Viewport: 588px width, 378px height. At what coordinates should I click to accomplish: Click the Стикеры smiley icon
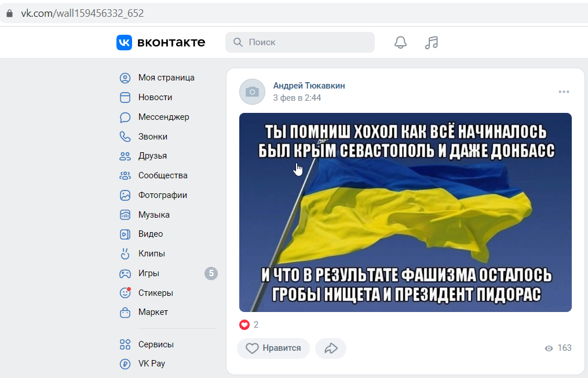pyautogui.click(x=125, y=292)
